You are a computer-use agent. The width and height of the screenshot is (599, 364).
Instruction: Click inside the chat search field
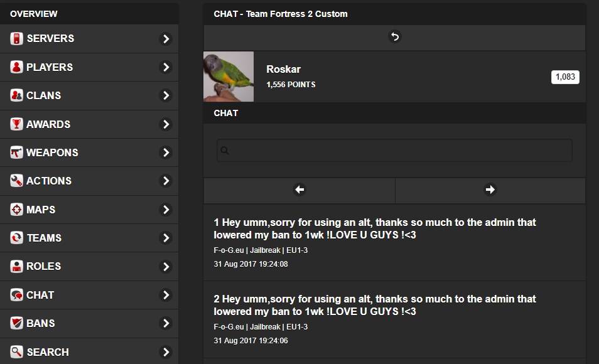pos(394,151)
